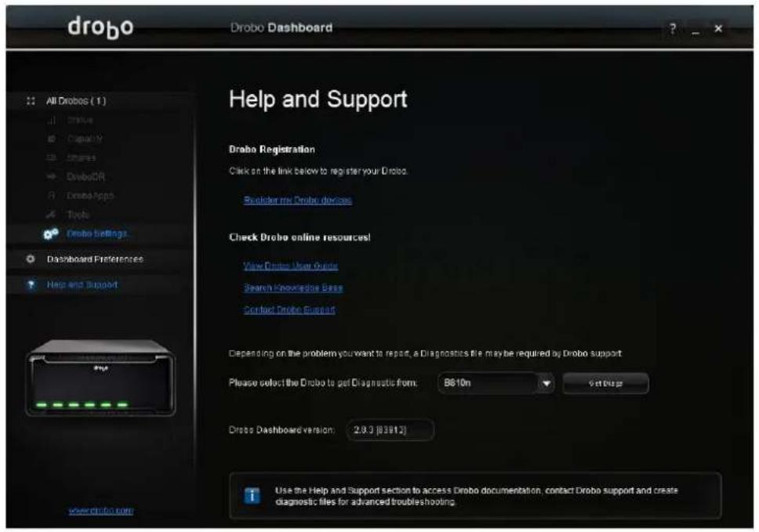Click the question mark help button in title bar
759x532 pixels.
tap(673, 29)
